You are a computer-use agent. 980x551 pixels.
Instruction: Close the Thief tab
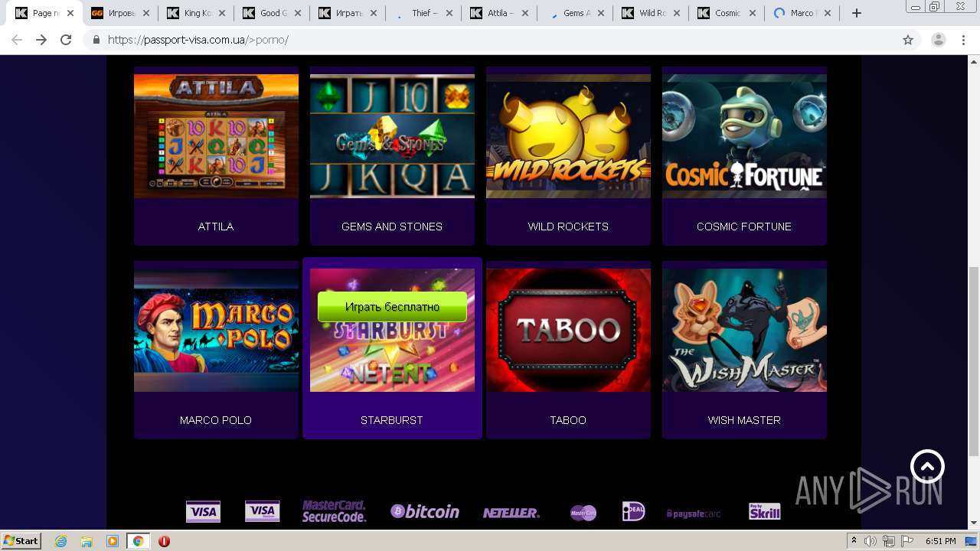pyautogui.click(x=449, y=13)
